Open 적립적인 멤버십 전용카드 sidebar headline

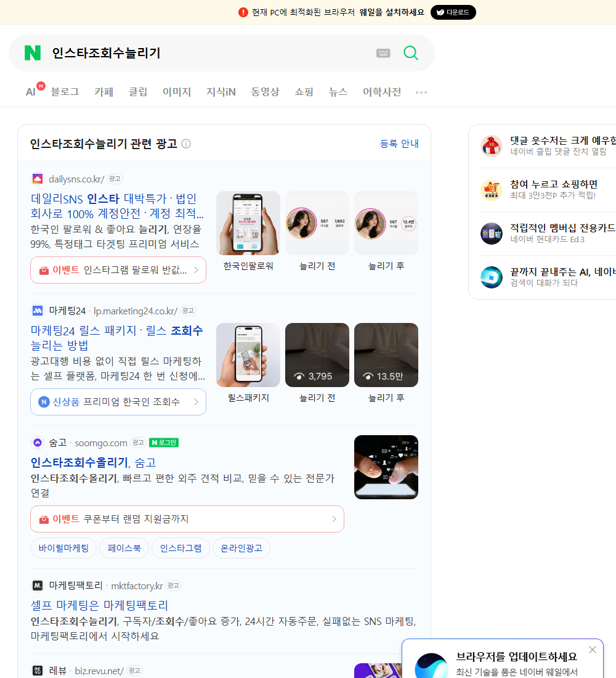coord(563,228)
